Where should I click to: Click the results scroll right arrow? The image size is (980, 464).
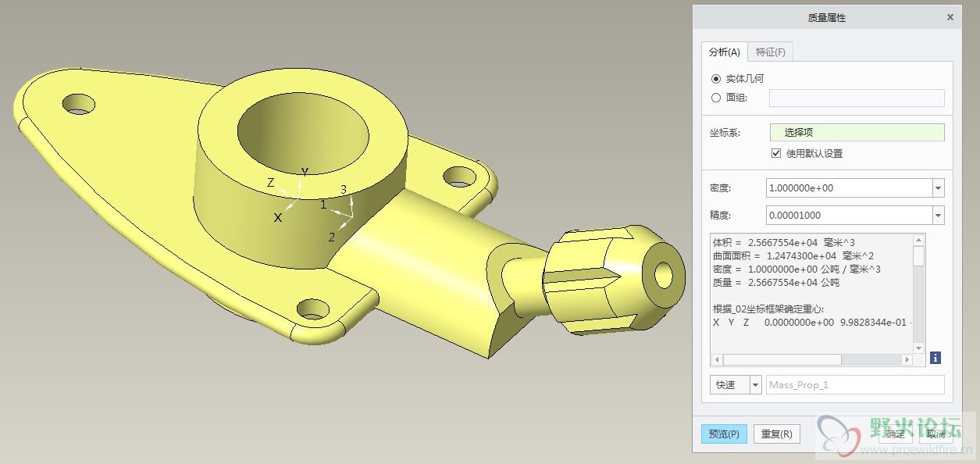(x=907, y=360)
